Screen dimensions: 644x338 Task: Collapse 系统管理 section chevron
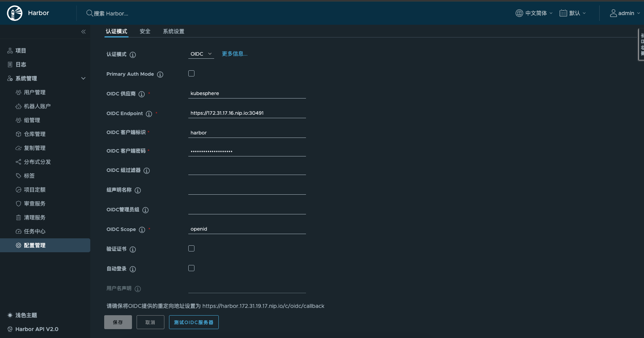click(x=83, y=78)
